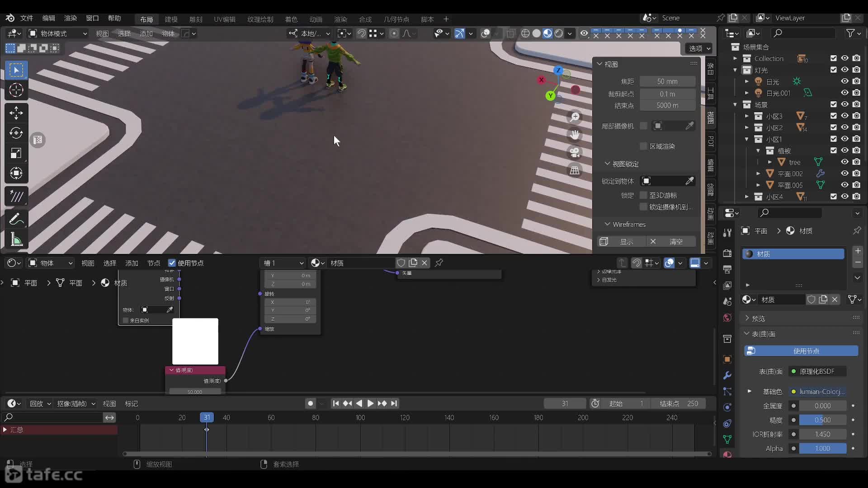Viewport: 868px width, 488px height.
Task: Select the Annotate tool
Action: tap(16, 219)
